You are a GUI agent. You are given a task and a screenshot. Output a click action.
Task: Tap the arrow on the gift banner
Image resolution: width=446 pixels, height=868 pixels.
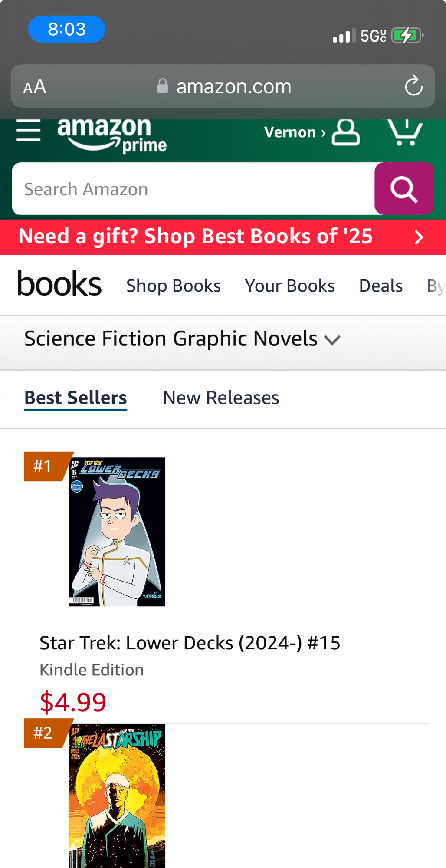point(419,237)
